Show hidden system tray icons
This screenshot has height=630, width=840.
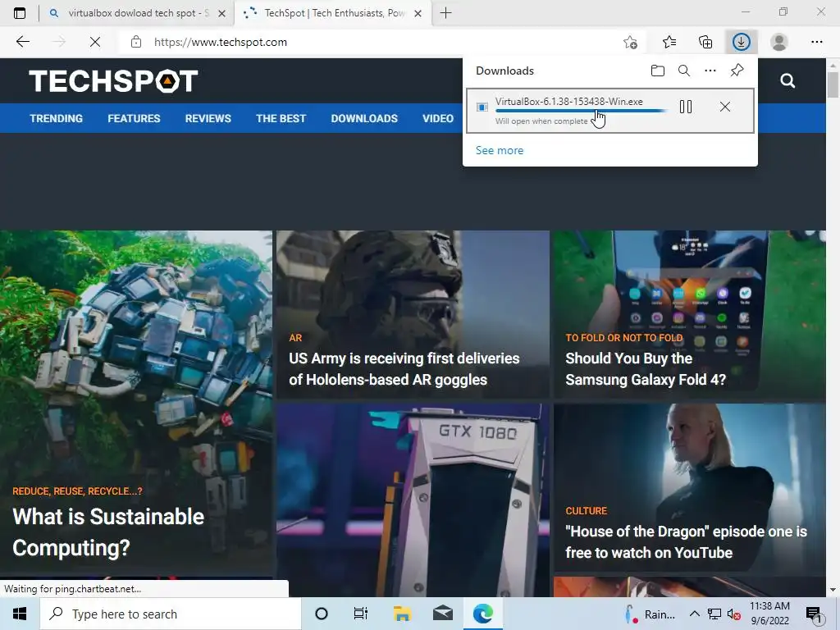pos(694,614)
